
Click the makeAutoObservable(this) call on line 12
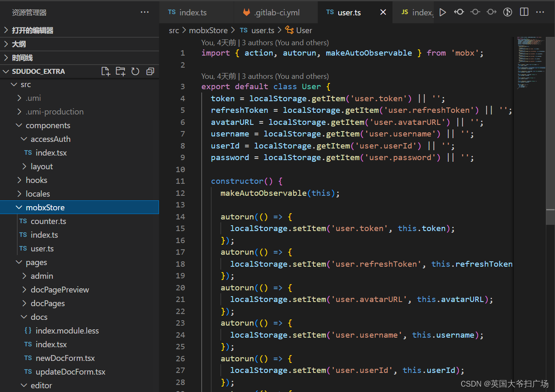[280, 193]
